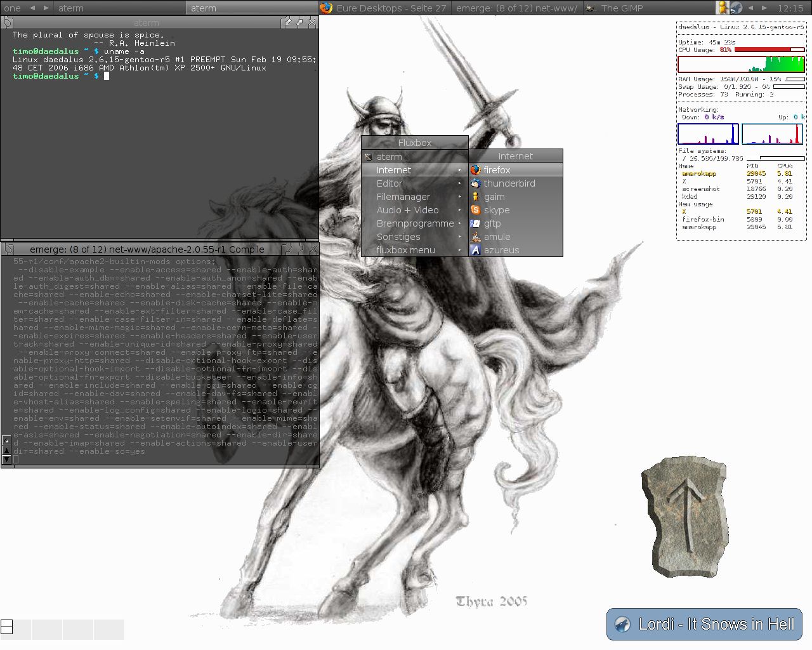Viewport: 812px width, 650px height.
Task: Select the third workspace in the pager
Action: tap(78, 628)
